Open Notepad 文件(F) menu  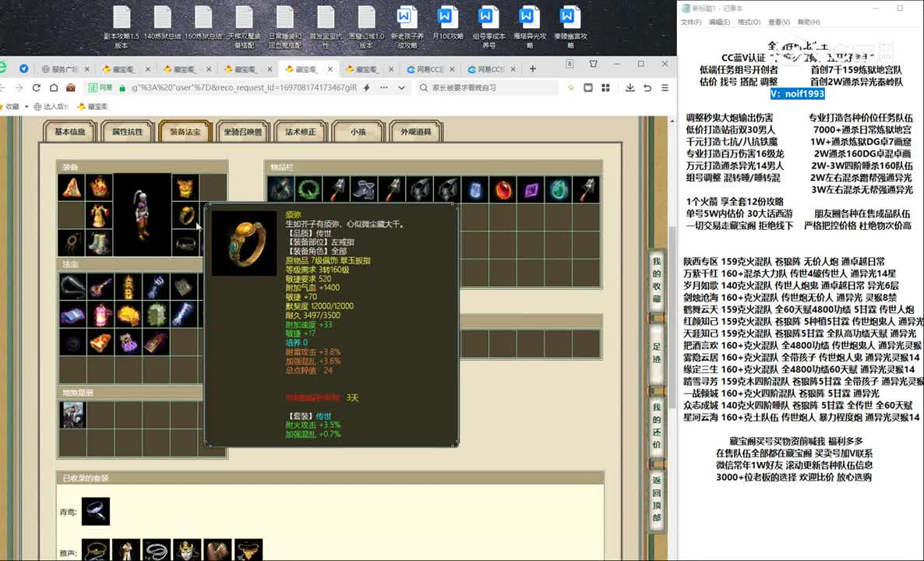click(691, 22)
